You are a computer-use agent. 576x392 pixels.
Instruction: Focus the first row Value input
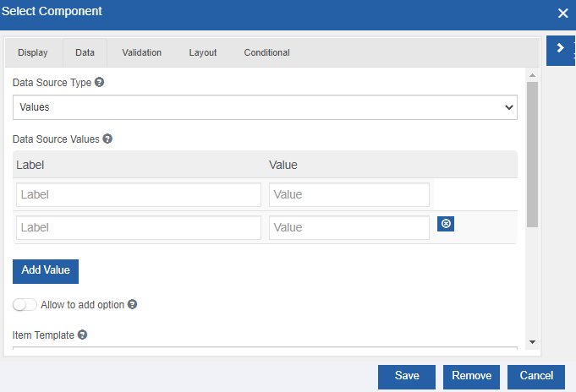pyautogui.click(x=349, y=194)
